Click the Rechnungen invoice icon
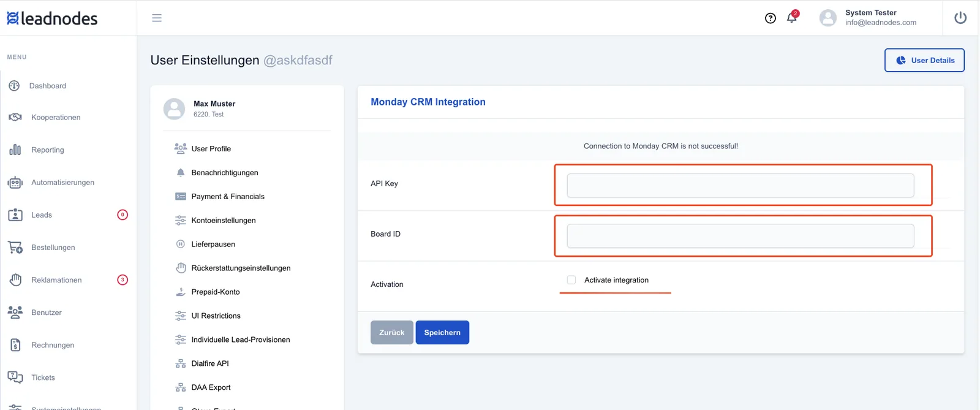The width and height of the screenshot is (980, 410). (x=15, y=344)
